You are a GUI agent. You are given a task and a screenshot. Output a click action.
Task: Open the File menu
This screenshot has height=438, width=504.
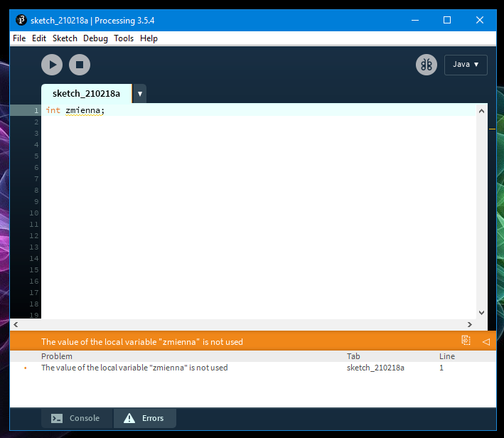[19, 38]
